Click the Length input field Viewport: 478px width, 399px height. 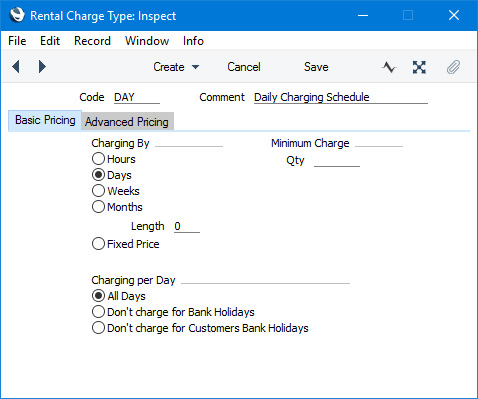click(x=187, y=226)
